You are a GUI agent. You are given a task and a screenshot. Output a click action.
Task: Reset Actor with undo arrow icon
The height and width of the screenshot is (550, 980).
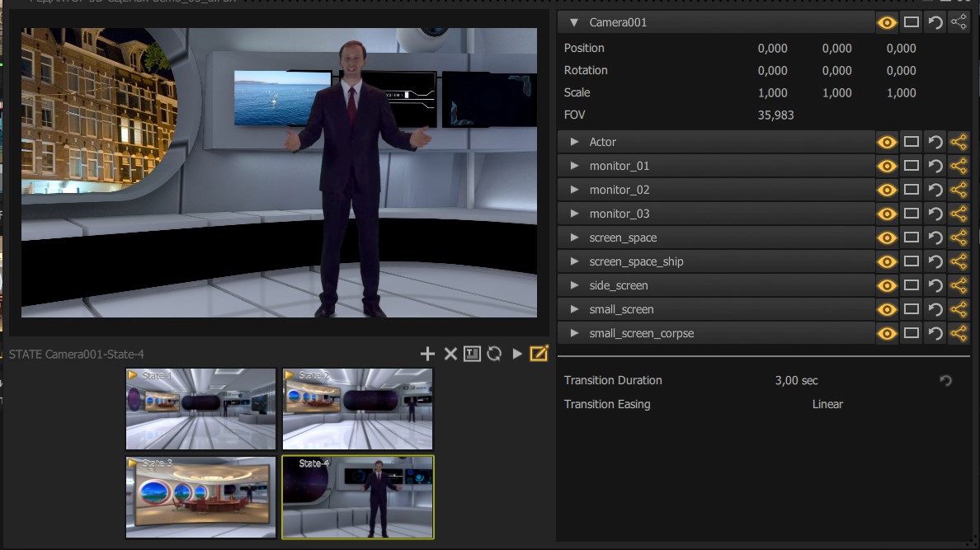coord(935,143)
